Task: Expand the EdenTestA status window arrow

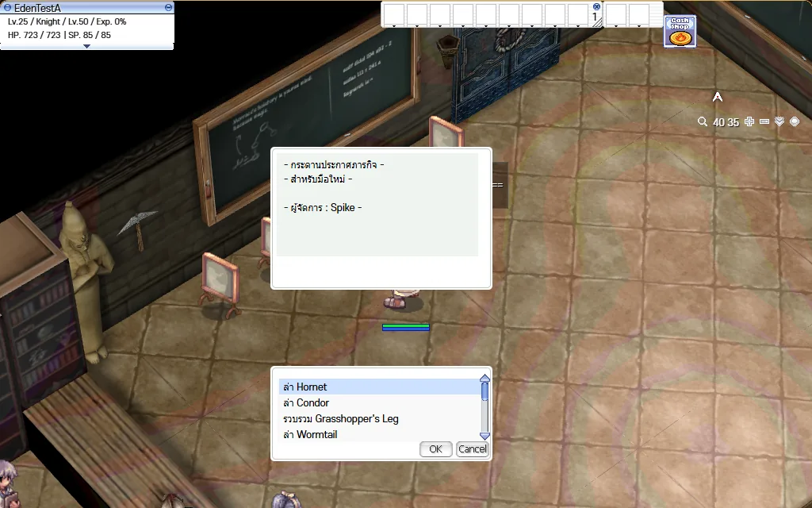Action: click(x=86, y=46)
